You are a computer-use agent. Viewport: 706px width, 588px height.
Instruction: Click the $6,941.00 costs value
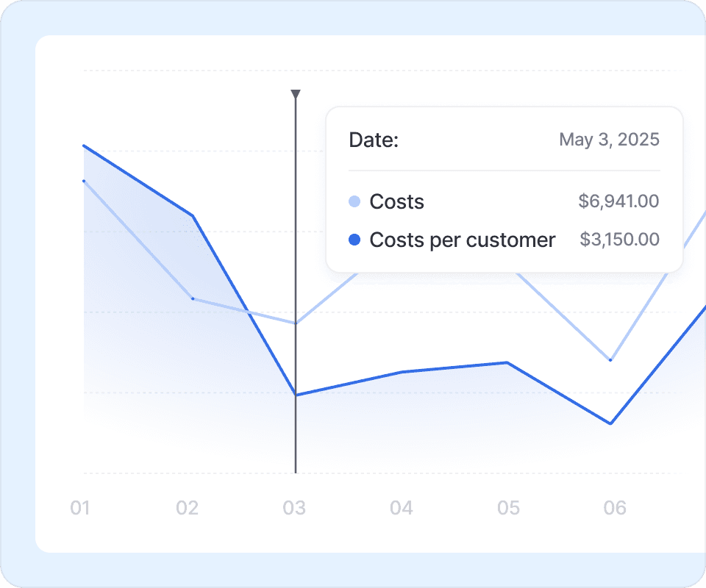(618, 201)
